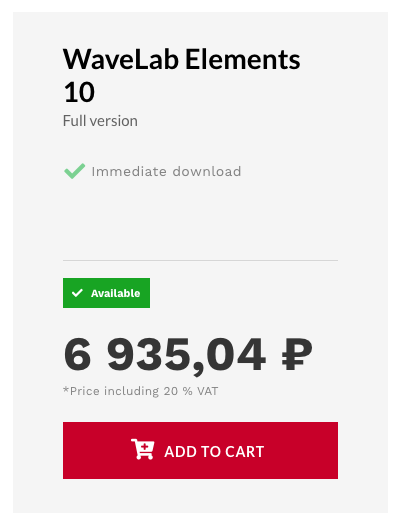399x524 pixels.
Task: Open the WaveLab Elements product title
Action: 181,76
